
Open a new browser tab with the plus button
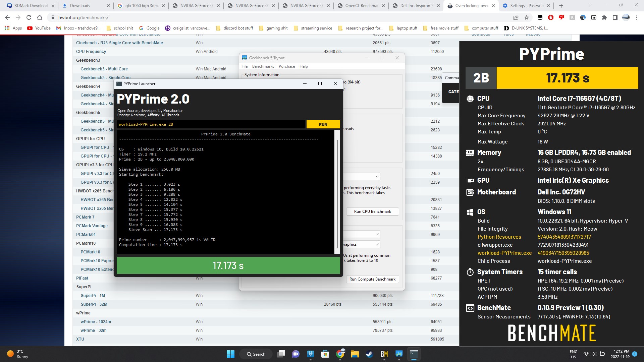click(561, 6)
